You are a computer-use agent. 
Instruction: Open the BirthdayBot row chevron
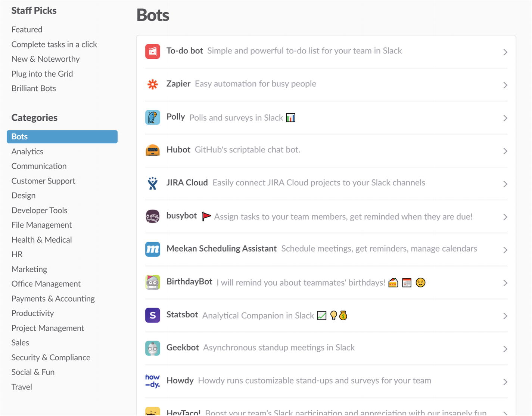pos(505,283)
